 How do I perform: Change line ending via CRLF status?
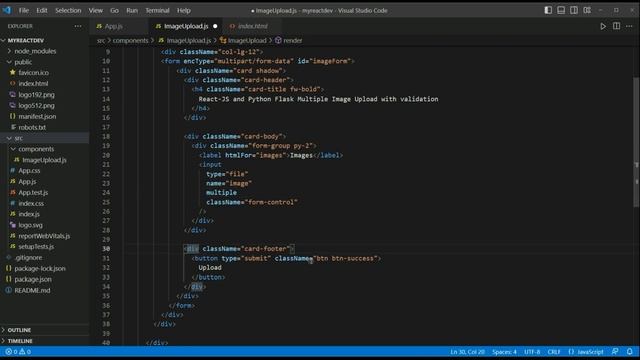tap(554, 352)
